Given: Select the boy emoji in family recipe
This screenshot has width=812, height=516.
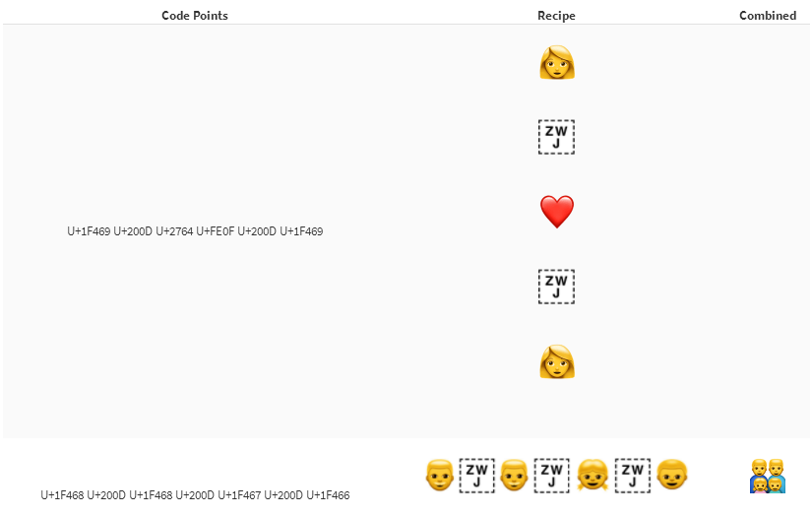Looking at the screenshot, I should point(671,475).
